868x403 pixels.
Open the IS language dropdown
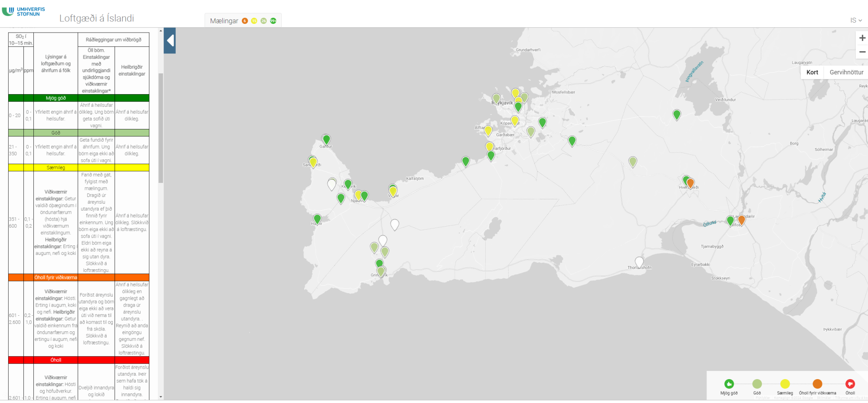856,20
